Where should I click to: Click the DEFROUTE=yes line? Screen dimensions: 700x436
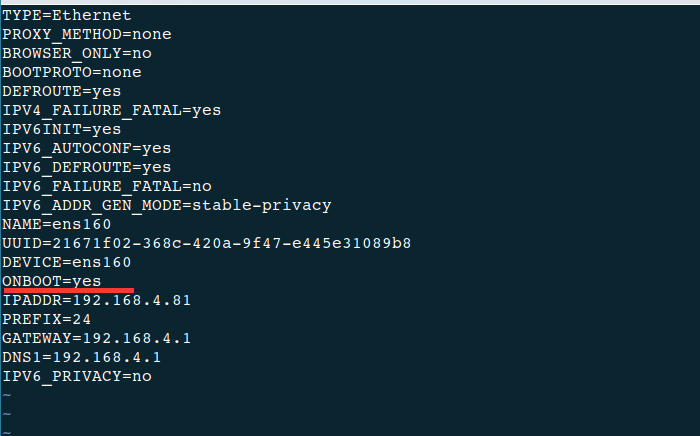(x=62, y=91)
